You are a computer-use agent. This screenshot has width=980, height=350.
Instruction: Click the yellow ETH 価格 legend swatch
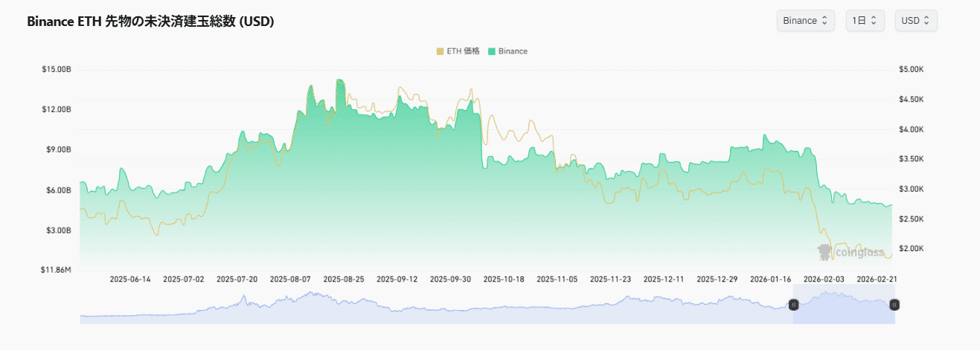coord(440,51)
